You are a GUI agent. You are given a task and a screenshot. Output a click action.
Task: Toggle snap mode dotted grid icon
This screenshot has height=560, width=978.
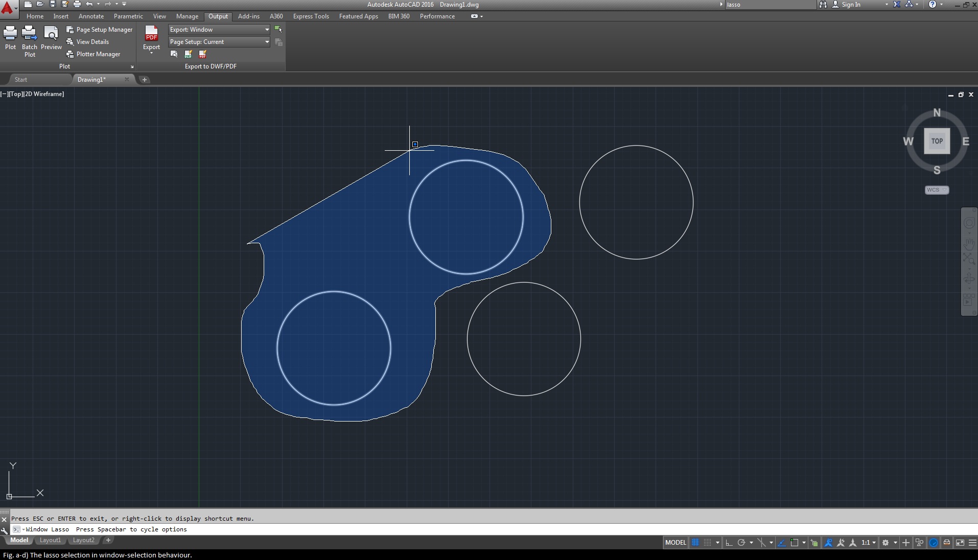(x=707, y=543)
